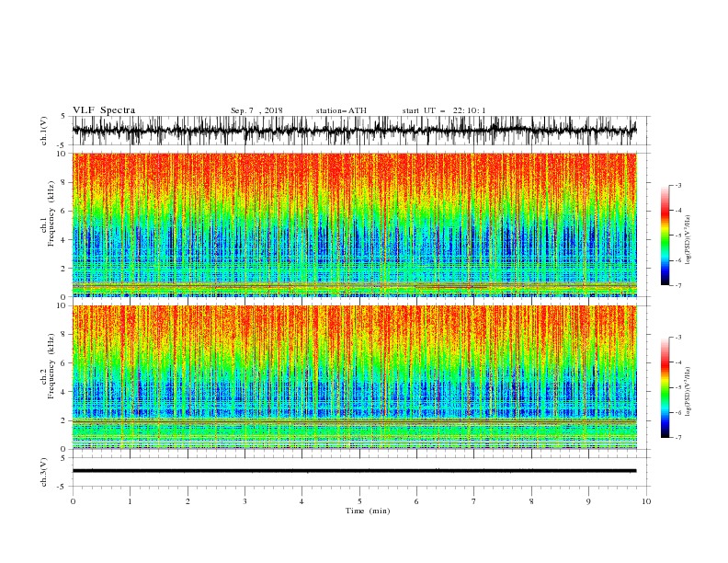This screenshot has width=728, height=563.
Task: Click the "-3" label on ch.1 colorbar
Action: [x=678, y=186]
